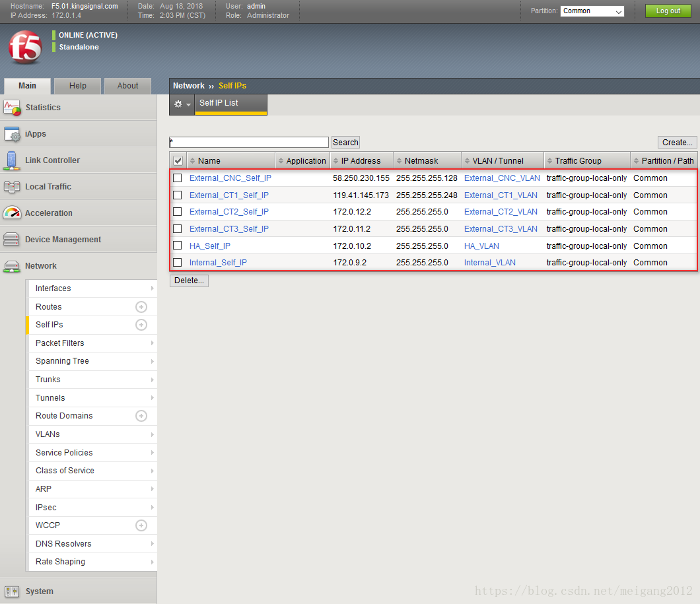The image size is (700, 604).
Task: Open the Internal_VLAN link
Action: 490,263
